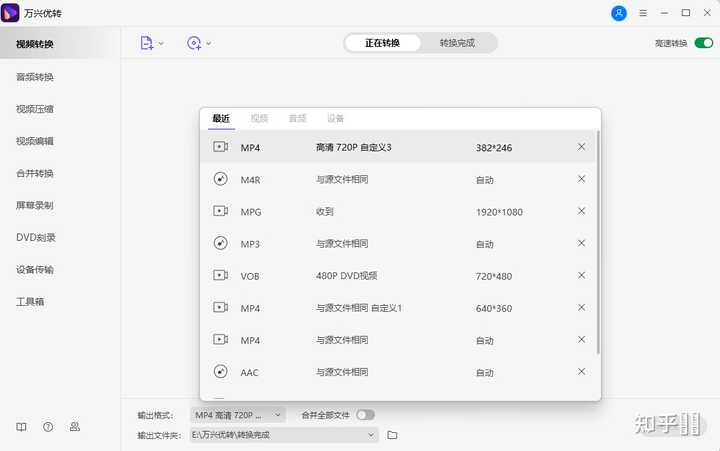Click video icon of MP4 382*246 row
Image resolution: width=720 pixels, height=451 pixels.
(221, 147)
